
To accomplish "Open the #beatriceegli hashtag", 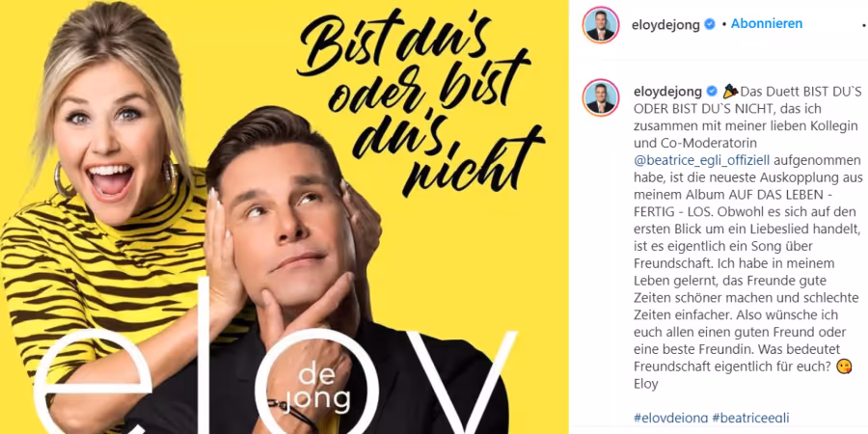I will [750, 418].
